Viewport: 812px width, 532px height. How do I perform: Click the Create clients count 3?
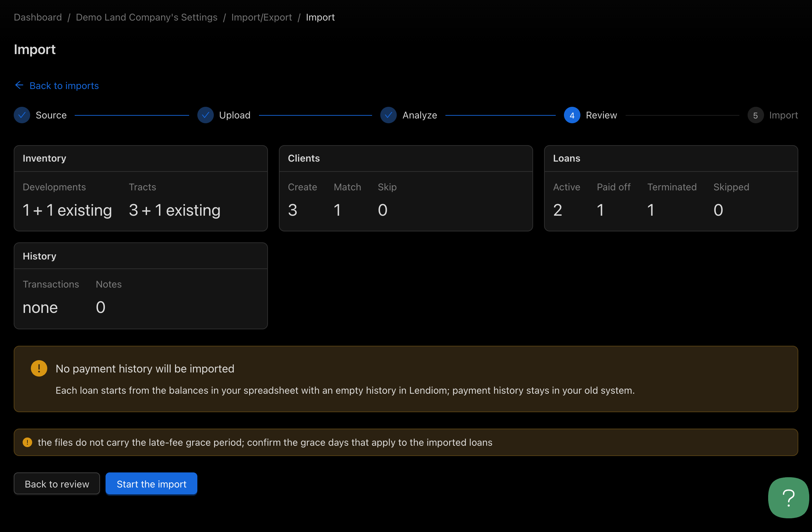pos(293,210)
